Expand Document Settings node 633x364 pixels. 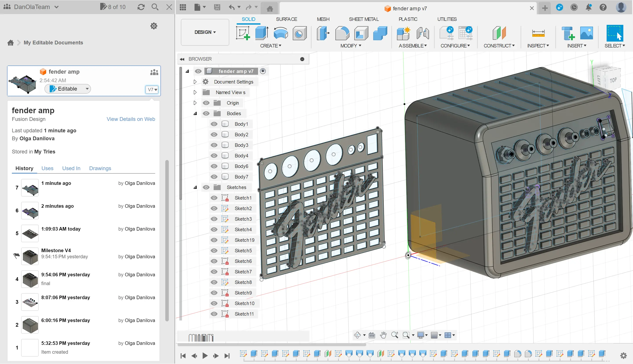point(195,82)
